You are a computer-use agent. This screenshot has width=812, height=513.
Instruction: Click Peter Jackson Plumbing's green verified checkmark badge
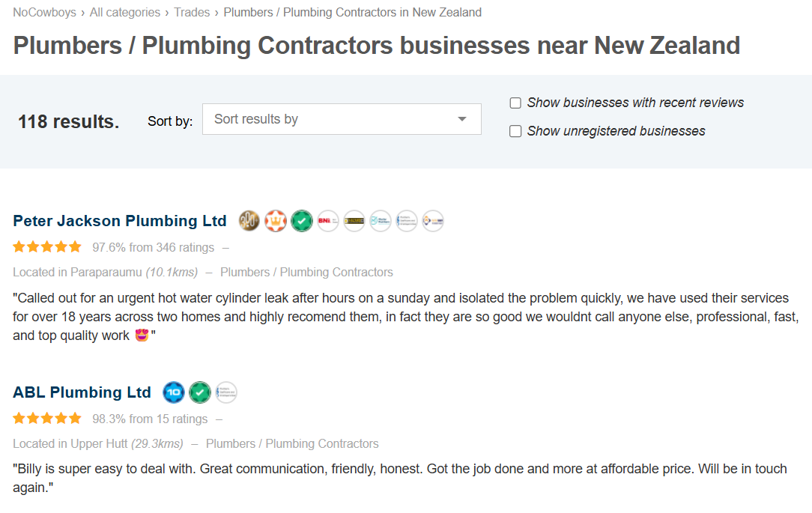click(x=302, y=221)
